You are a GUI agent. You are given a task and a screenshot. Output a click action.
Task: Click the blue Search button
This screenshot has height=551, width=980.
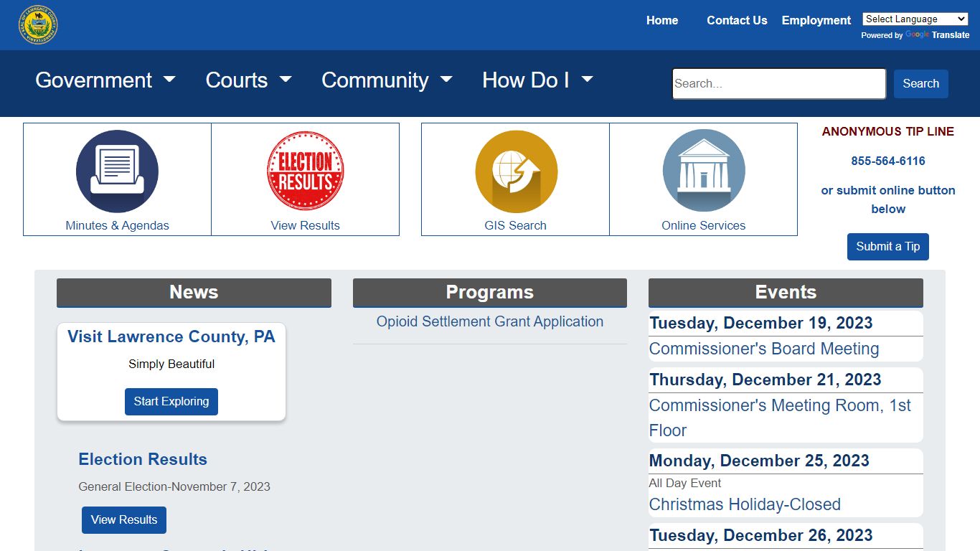point(921,84)
